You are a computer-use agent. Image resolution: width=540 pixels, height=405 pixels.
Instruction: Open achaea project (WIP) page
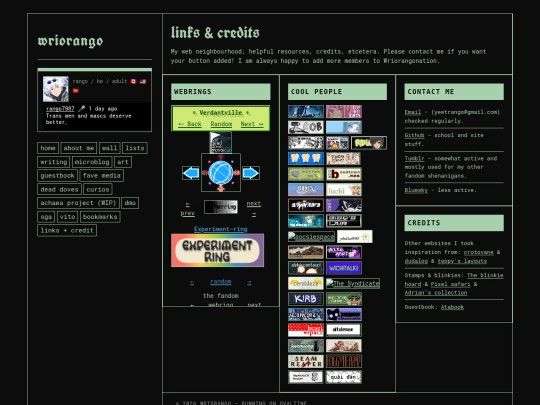point(78,203)
